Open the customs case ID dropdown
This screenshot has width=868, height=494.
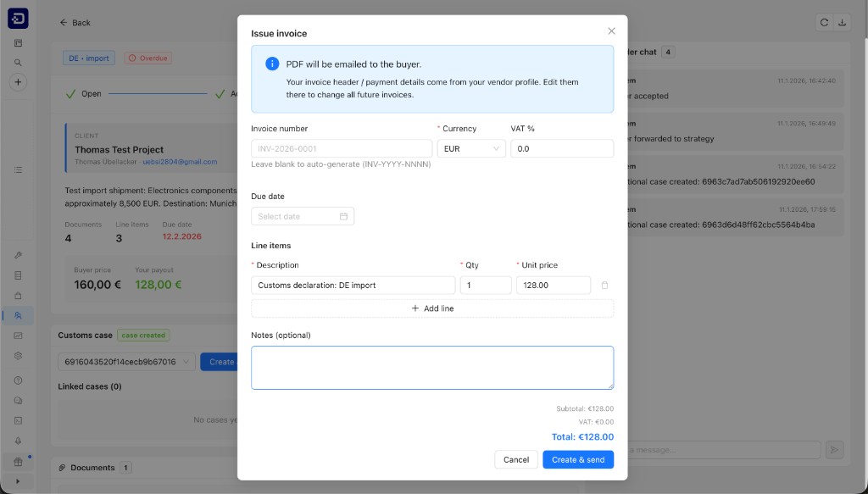click(x=126, y=362)
